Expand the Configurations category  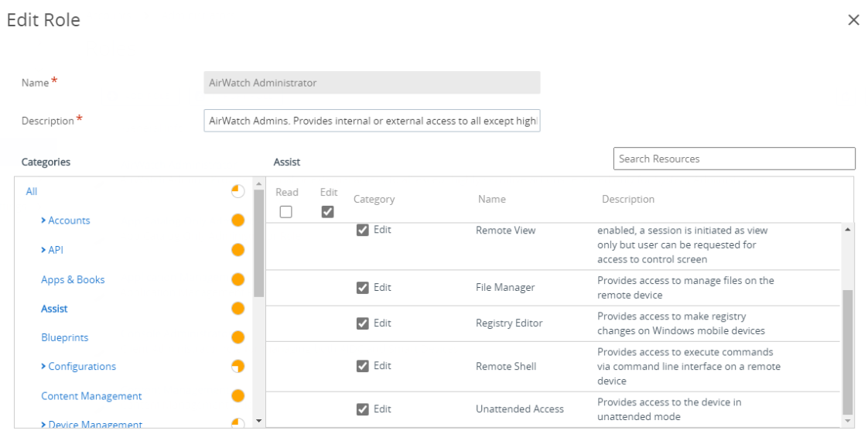click(x=43, y=367)
